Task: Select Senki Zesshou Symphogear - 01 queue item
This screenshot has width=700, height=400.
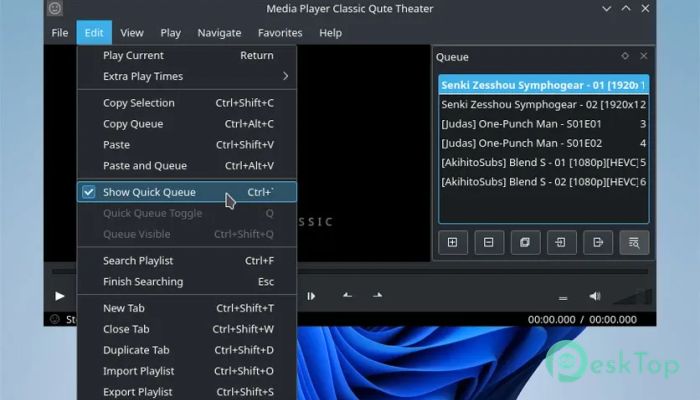Action: point(543,85)
